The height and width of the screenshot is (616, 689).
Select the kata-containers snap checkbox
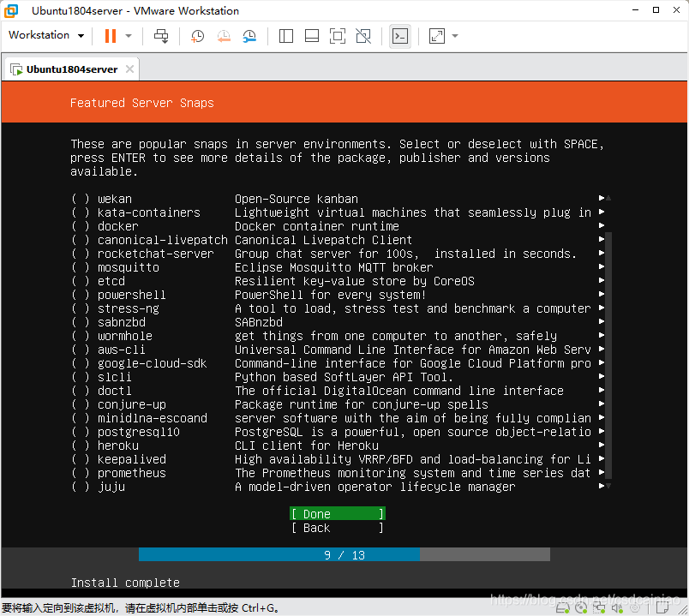pos(81,212)
